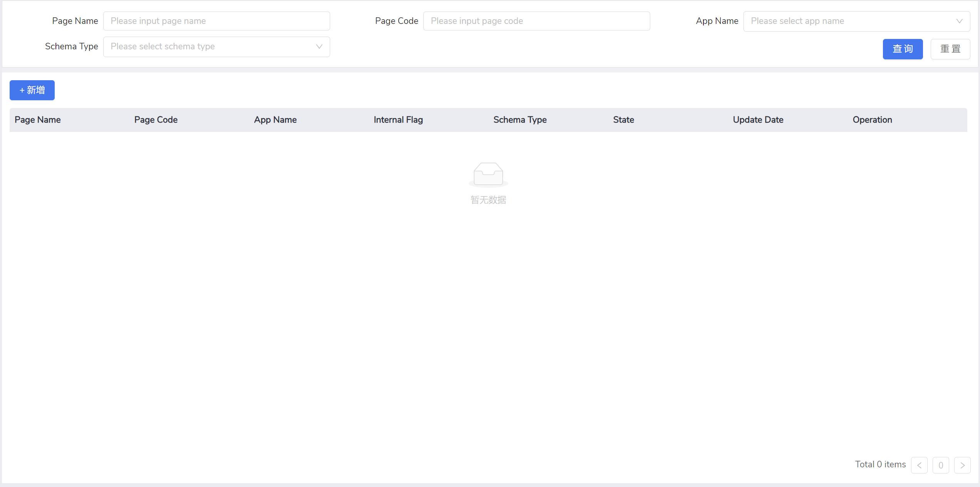This screenshot has width=980, height=487.
Task: Click the Internal Flag column toggle area
Action: coord(398,120)
